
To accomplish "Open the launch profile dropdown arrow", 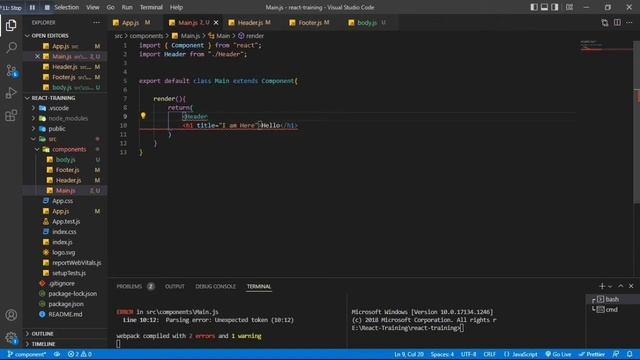I will click(x=610, y=287).
